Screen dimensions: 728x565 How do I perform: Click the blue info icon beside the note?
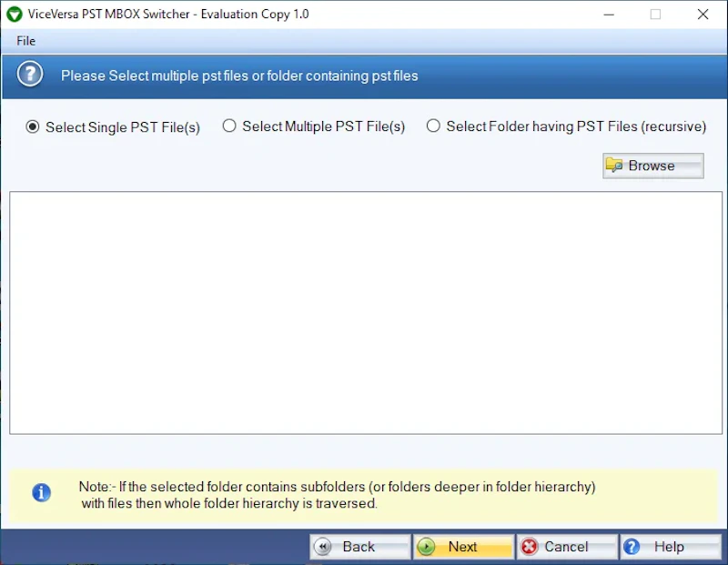click(x=41, y=492)
